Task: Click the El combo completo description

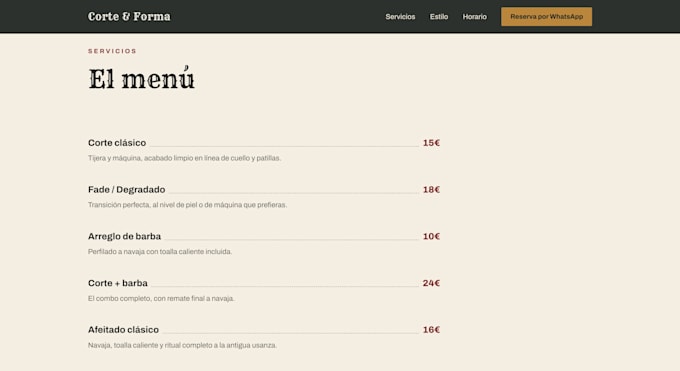Action: (x=161, y=299)
